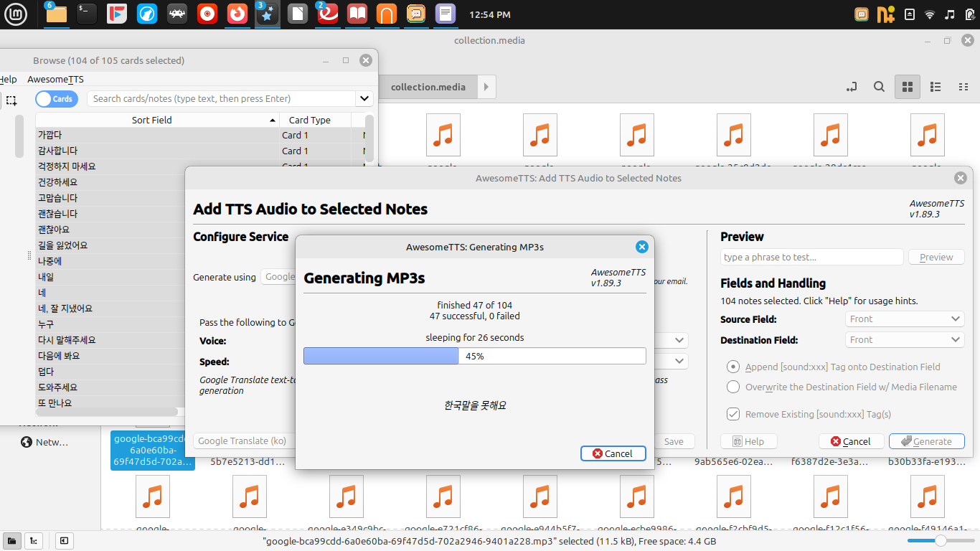Select the 건강하세요 row in Browse
Screen dimensions: 980x551
(x=110, y=182)
